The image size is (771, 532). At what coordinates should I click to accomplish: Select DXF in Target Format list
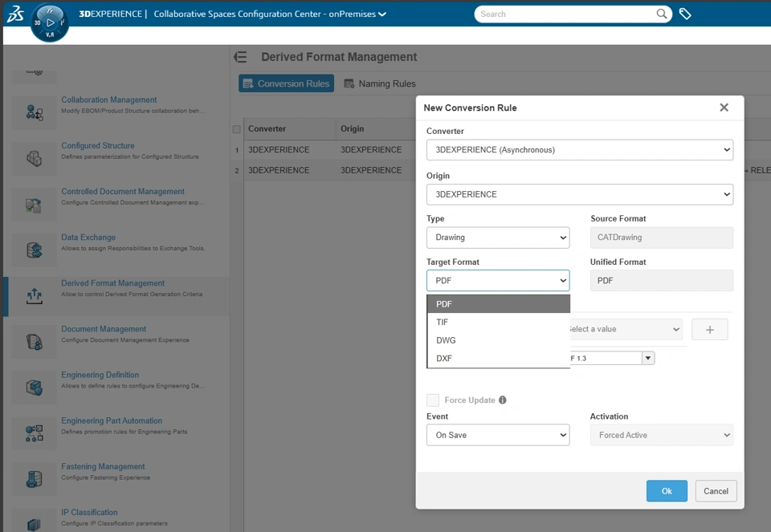(x=498, y=359)
